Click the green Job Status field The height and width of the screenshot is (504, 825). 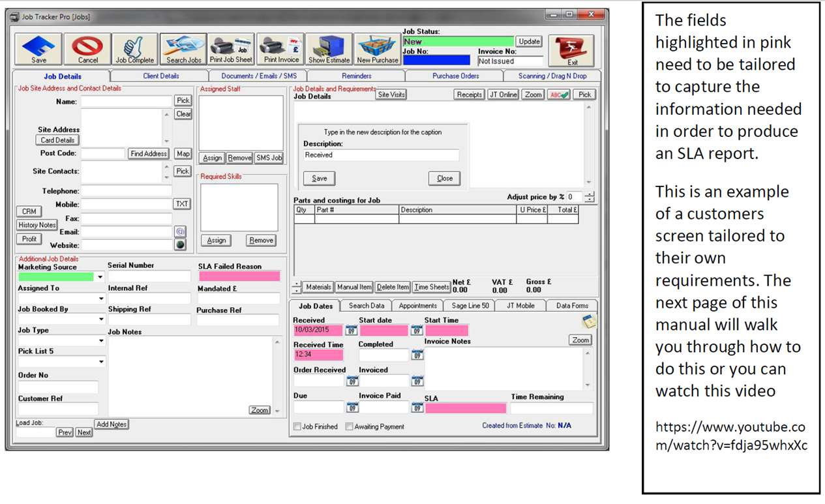pyautogui.click(x=458, y=42)
